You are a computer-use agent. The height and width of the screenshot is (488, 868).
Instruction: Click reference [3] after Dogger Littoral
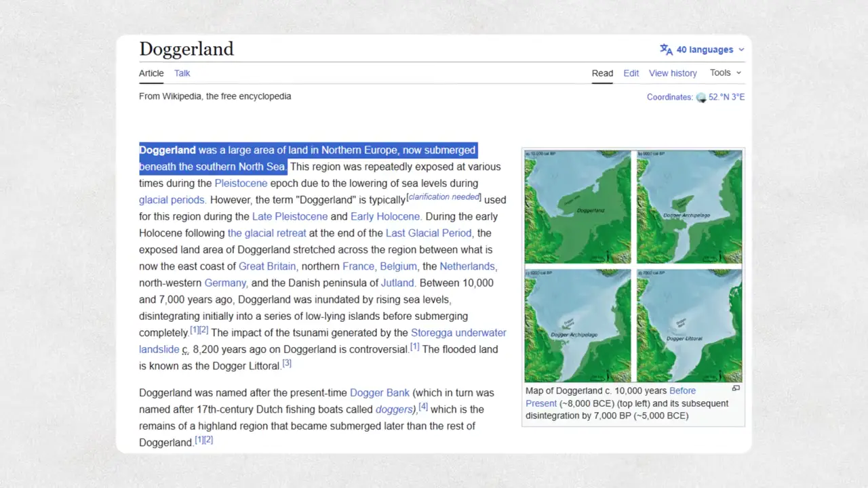point(287,363)
